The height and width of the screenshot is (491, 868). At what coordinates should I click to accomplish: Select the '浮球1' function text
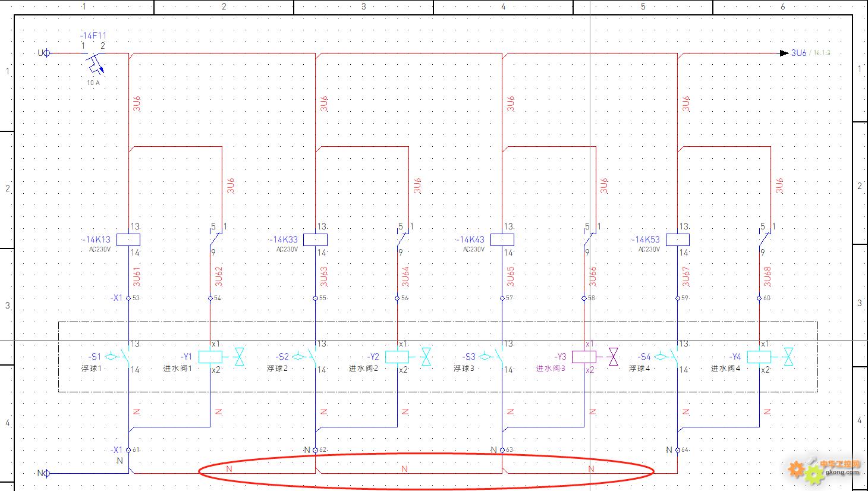tap(92, 369)
